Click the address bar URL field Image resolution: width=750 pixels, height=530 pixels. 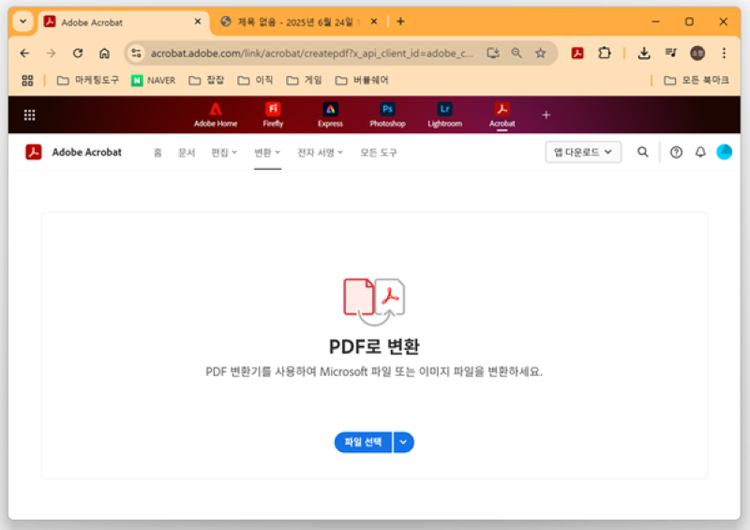coord(311,53)
